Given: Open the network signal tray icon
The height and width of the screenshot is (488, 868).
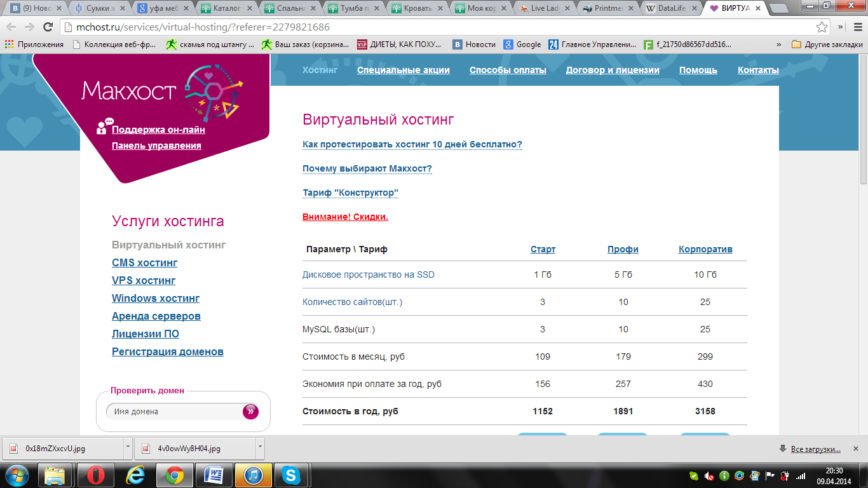Looking at the screenshot, I should [801, 476].
